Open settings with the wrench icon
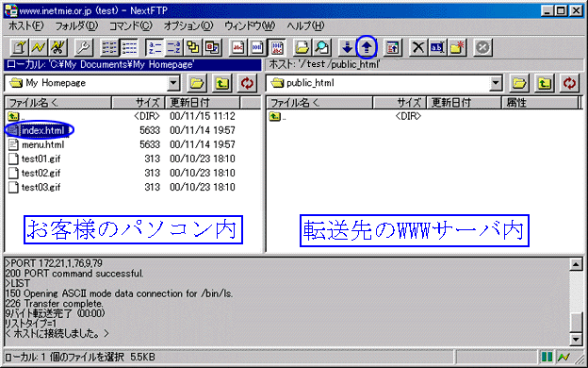Image resolution: width=588 pixels, height=368 pixels. click(83, 47)
